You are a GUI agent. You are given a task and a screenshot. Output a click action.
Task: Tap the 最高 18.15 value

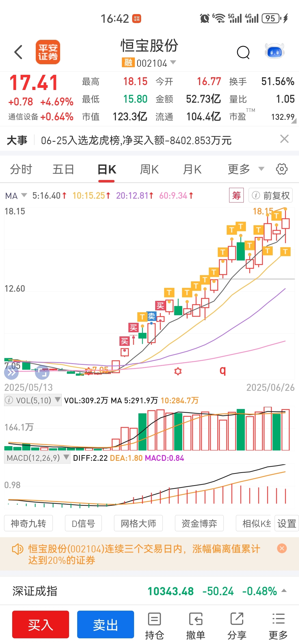click(135, 81)
